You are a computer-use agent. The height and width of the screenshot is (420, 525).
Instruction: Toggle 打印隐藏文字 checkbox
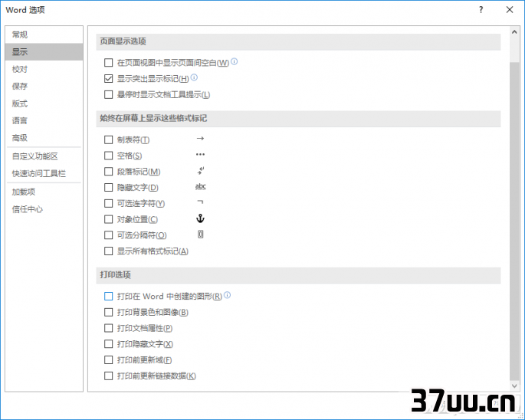tap(109, 344)
